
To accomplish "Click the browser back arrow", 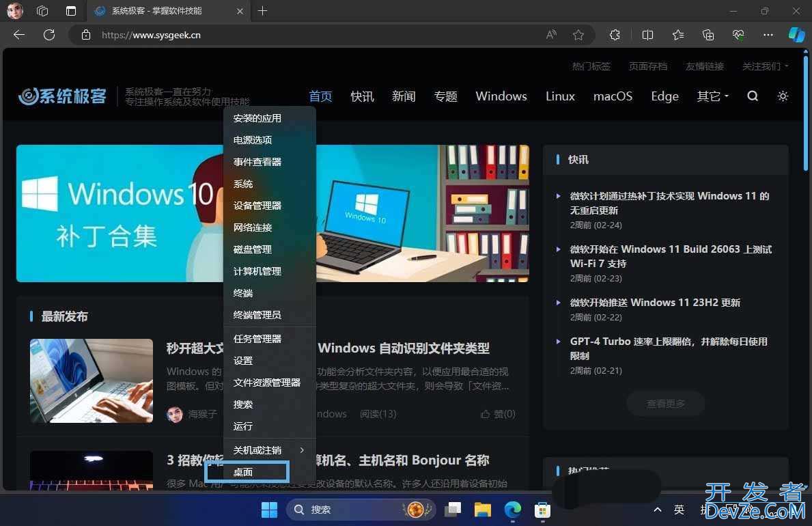I will (x=19, y=35).
